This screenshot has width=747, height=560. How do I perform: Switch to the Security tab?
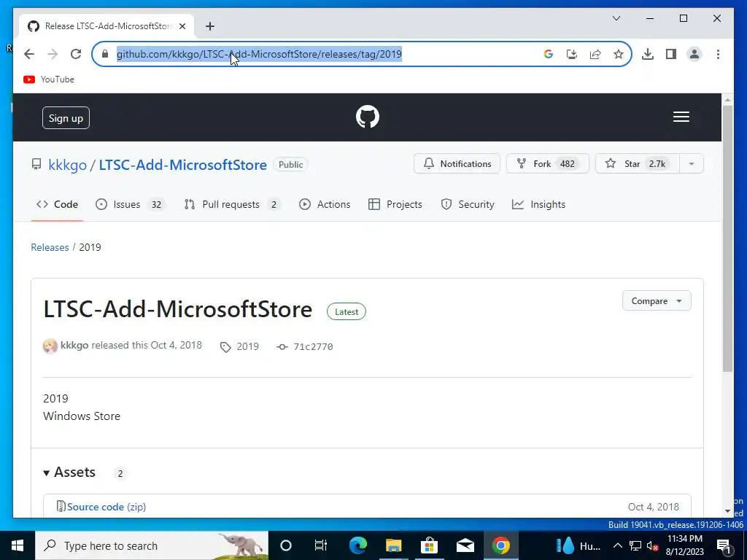point(468,204)
